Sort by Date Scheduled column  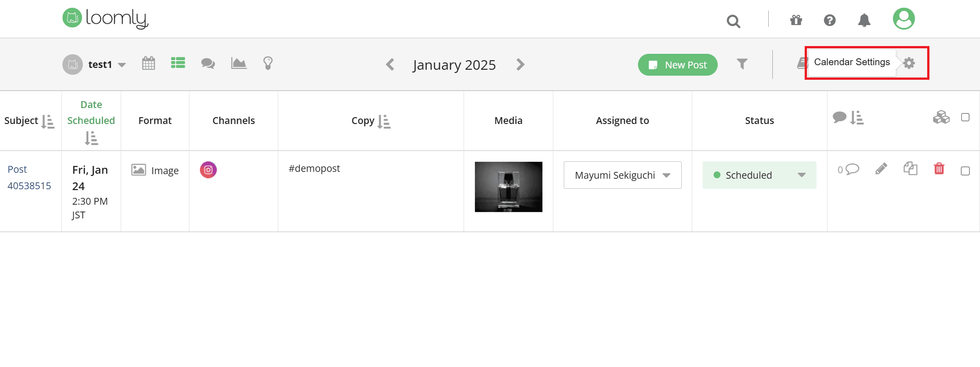coord(92,138)
